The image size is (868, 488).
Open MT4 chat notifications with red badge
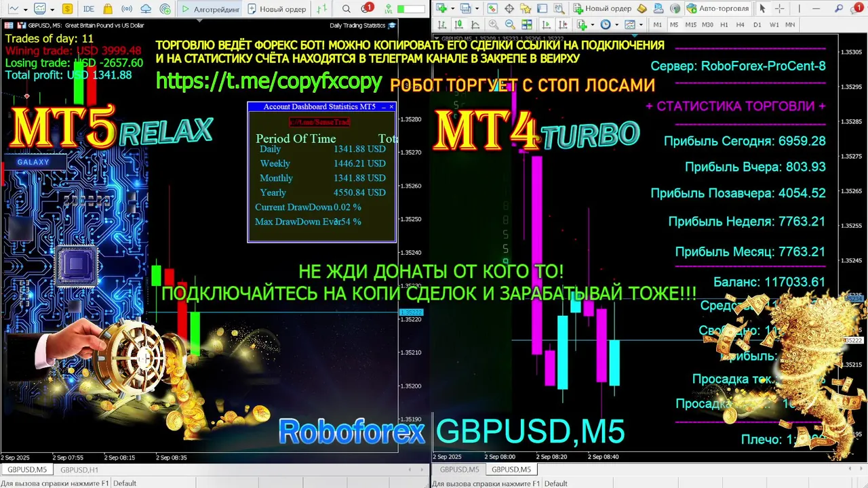[856, 8]
